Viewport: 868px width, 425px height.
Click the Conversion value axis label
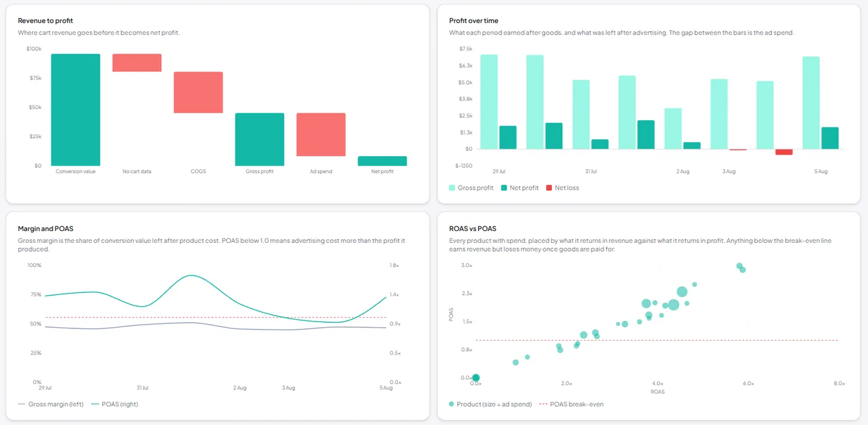tap(76, 172)
